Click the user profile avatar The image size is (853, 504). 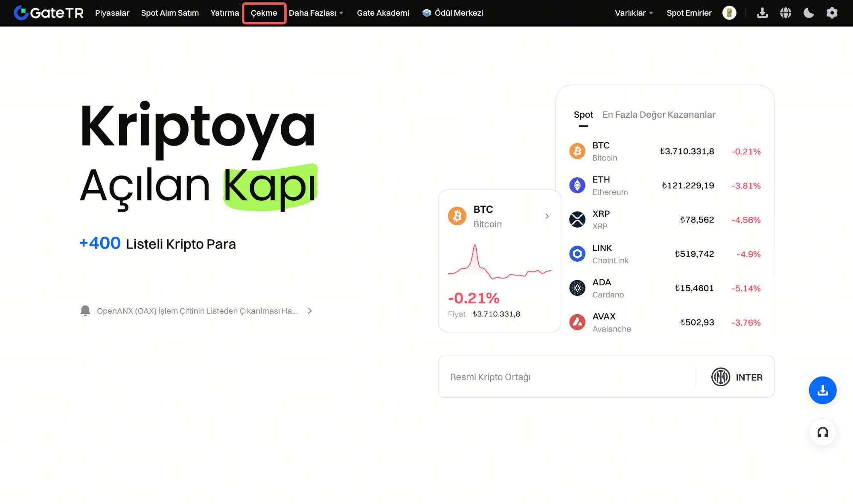(729, 13)
